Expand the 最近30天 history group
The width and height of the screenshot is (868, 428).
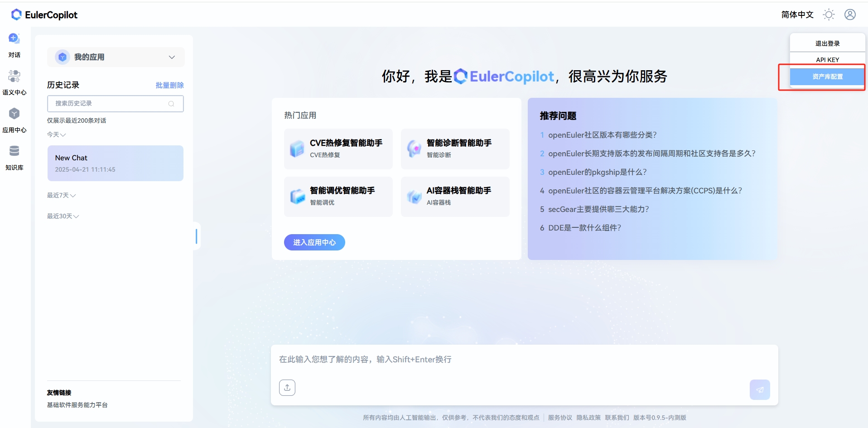(x=63, y=216)
